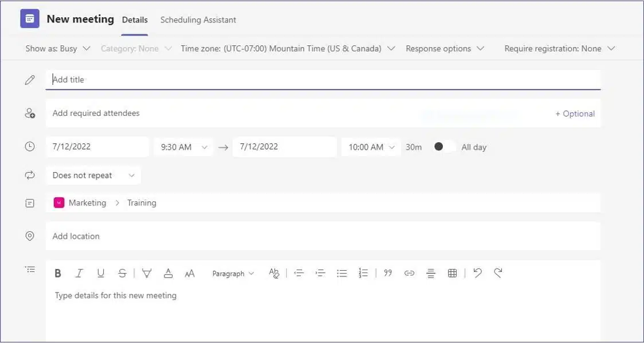Open the Show as: Busy dropdown
644x343 pixels.
tap(57, 49)
